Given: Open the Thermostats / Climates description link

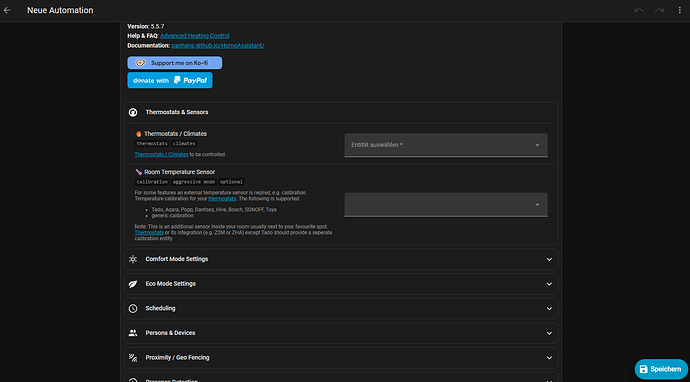Looking at the screenshot, I should click(161, 154).
